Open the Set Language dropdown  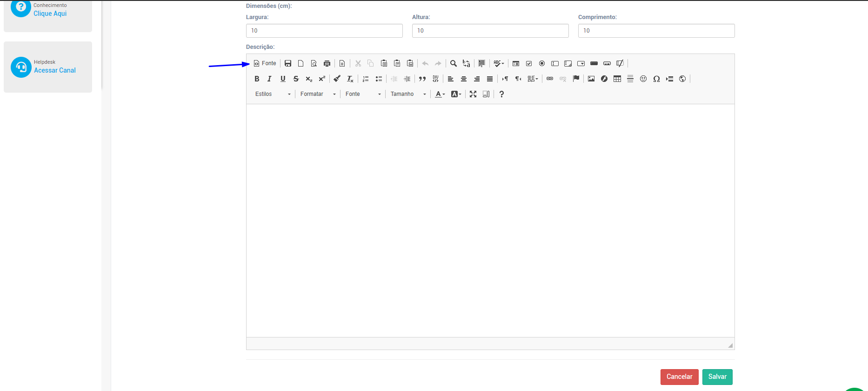point(533,79)
